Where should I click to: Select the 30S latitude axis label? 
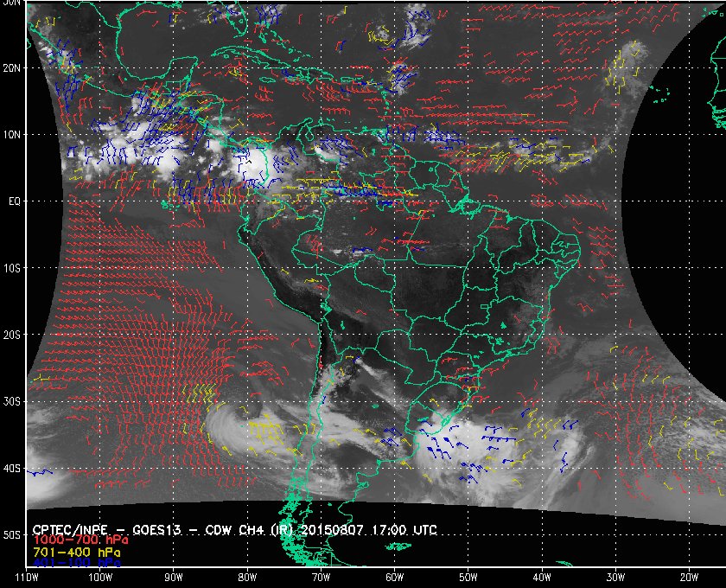[x=12, y=402]
